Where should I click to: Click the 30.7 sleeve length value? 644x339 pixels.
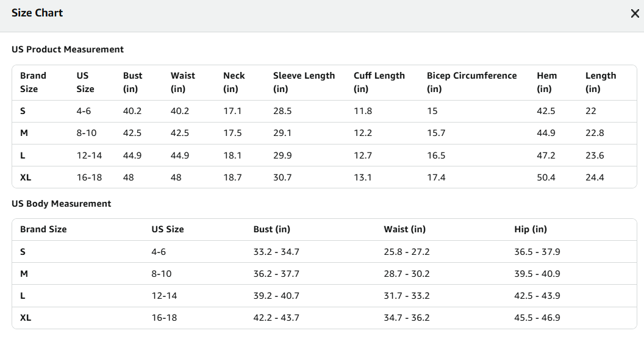(282, 177)
